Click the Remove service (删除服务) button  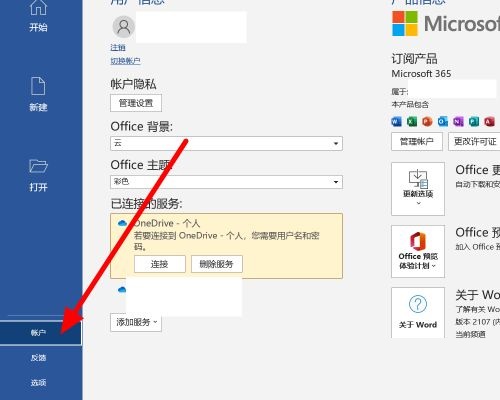point(217,264)
